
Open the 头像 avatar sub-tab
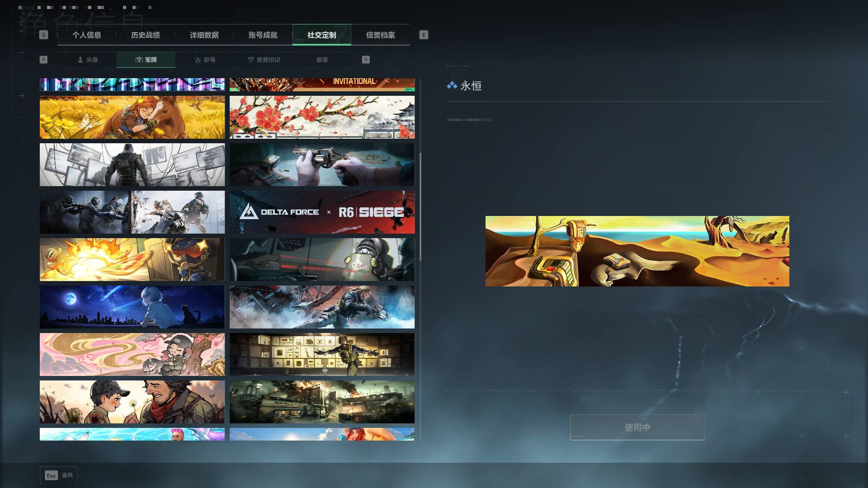click(87, 60)
